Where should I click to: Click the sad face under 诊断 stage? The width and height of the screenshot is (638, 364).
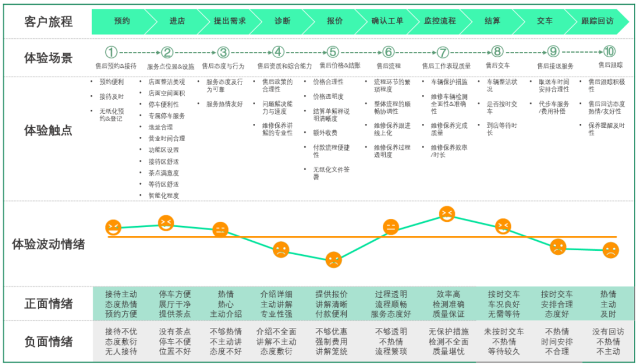[x=281, y=250]
